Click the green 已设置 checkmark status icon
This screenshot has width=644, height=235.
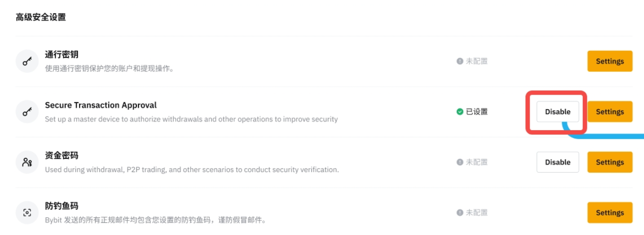tap(460, 112)
